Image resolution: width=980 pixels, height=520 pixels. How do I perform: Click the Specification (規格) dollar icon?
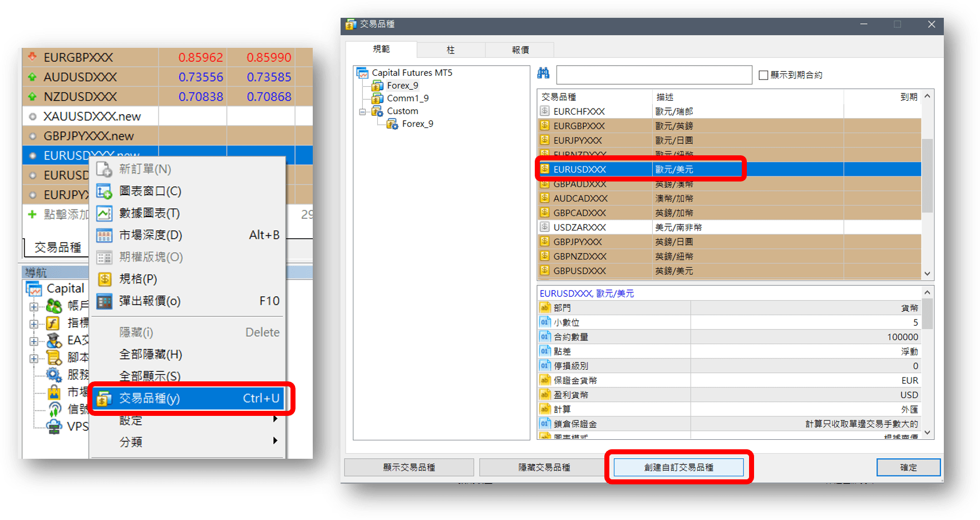tap(104, 279)
